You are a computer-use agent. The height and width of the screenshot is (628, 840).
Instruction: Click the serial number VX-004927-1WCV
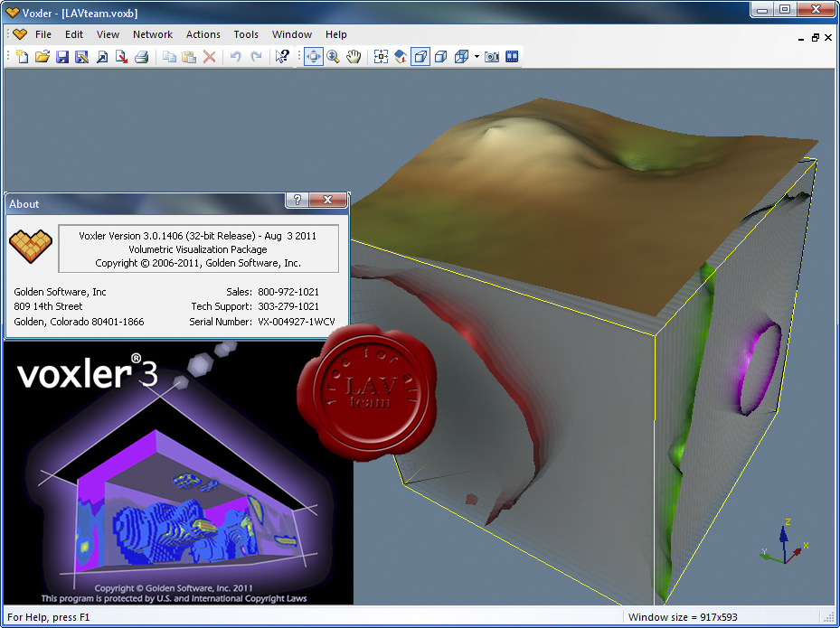297,322
